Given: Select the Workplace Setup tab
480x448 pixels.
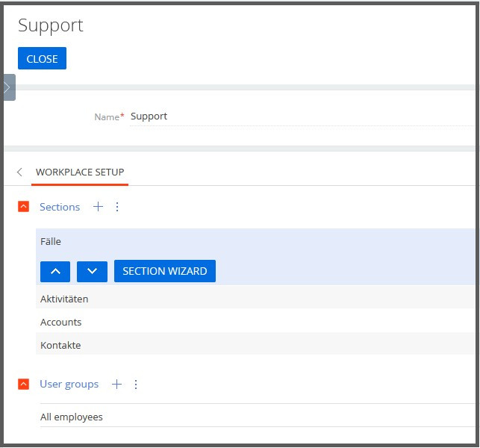Looking at the screenshot, I should pyautogui.click(x=80, y=172).
